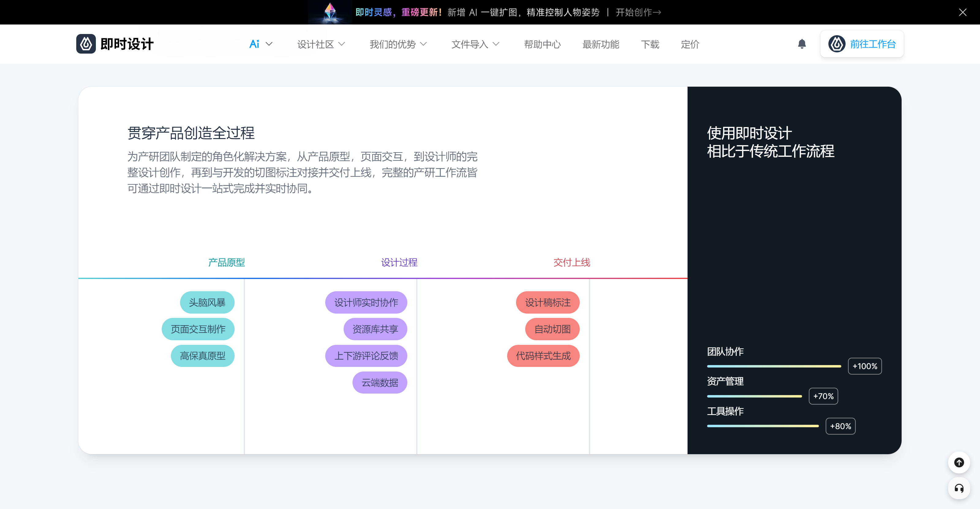Click the back-to-top arrow icon
This screenshot has width=980, height=509.
tap(959, 462)
